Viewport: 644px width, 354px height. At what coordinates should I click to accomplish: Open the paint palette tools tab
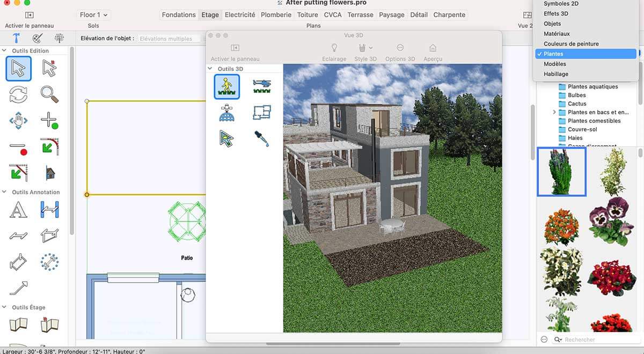coord(38,38)
